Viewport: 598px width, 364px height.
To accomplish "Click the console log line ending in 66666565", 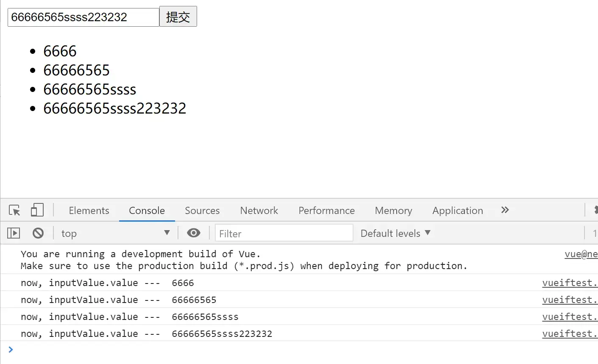I will 118,300.
